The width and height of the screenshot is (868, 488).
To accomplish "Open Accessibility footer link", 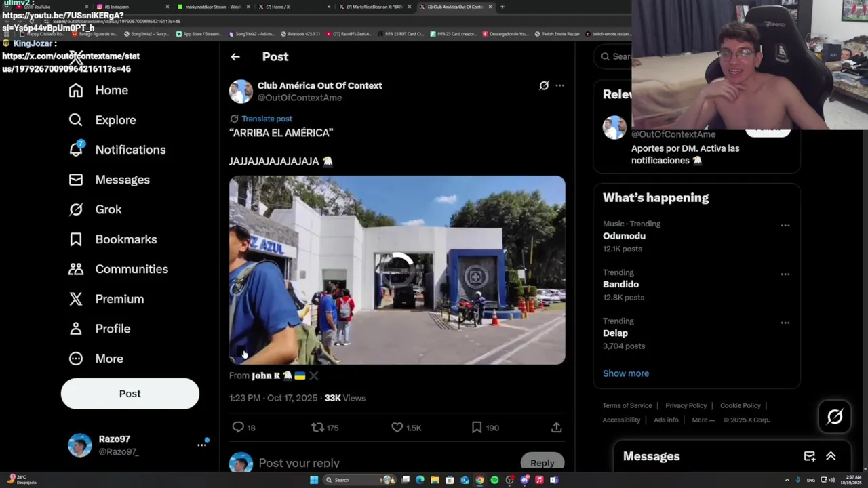I will [621, 420].
